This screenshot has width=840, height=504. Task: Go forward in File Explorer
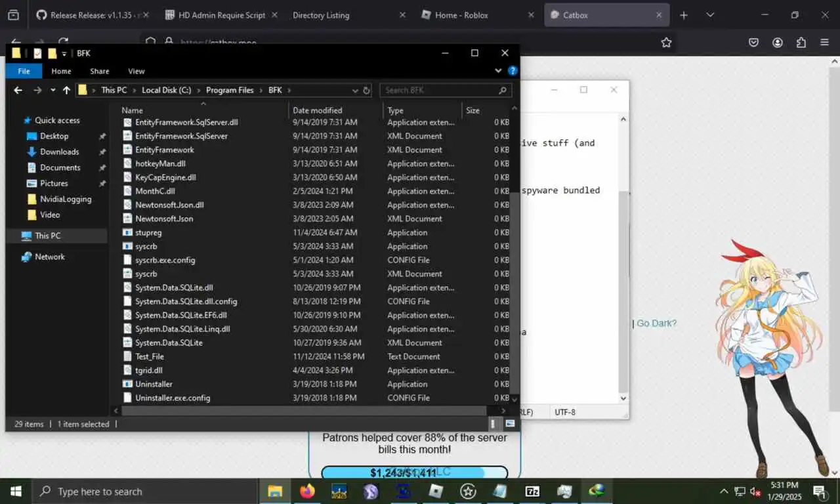tap(37, 91)
